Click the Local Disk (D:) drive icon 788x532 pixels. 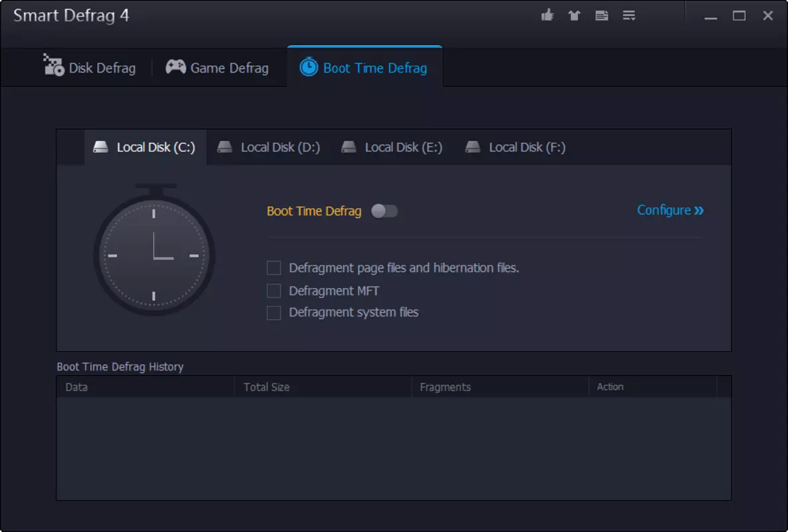pos(225,147)
